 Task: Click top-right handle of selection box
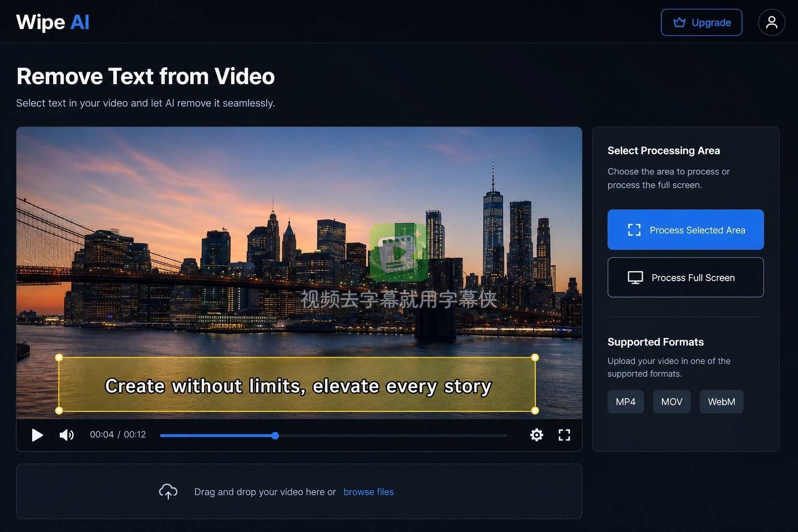tap(535, 357)
